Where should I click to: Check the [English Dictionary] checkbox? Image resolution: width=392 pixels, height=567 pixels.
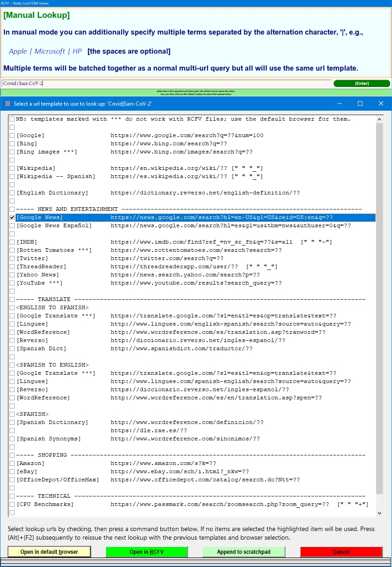(x=12, y=193)
